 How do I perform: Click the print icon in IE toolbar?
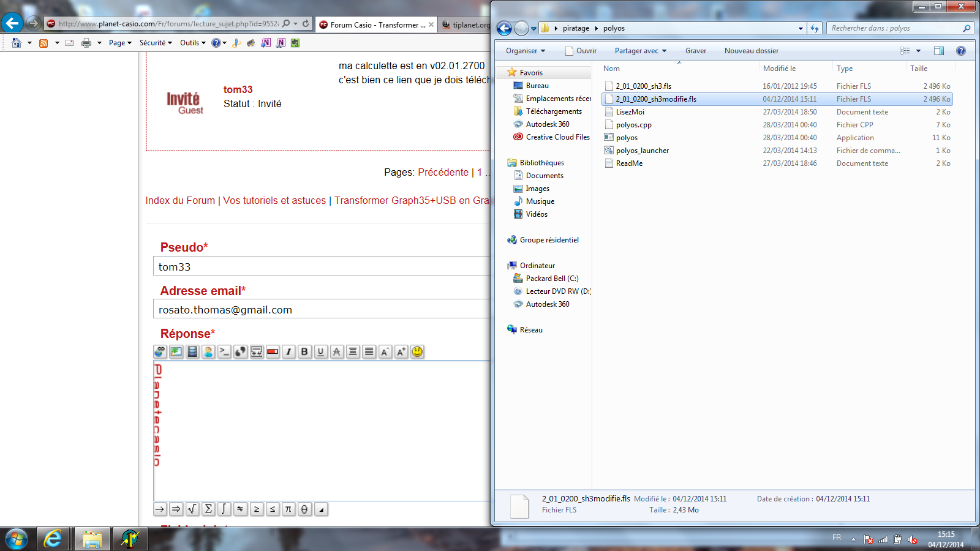coord(86,43)
